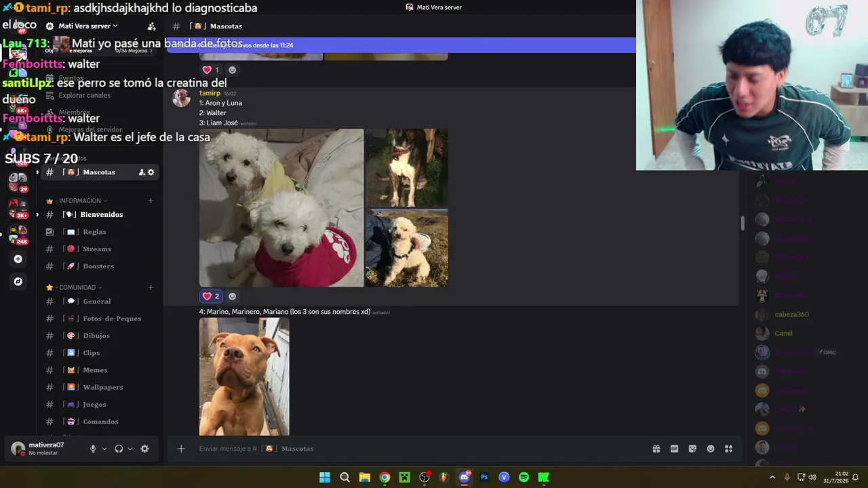The height and width of the screenshot is (488, 868).
Task: Open Minecraft from the taskbar
Action: tap(405, 477)
